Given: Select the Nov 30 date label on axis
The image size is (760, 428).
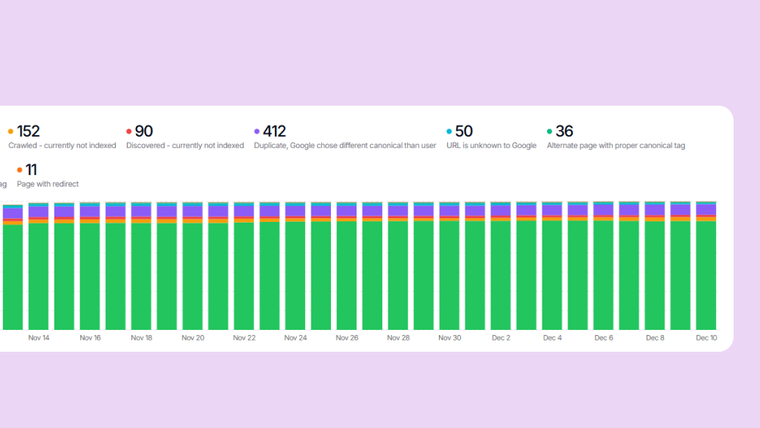Looking at the screenshot, I should click(x=449, y=338).
